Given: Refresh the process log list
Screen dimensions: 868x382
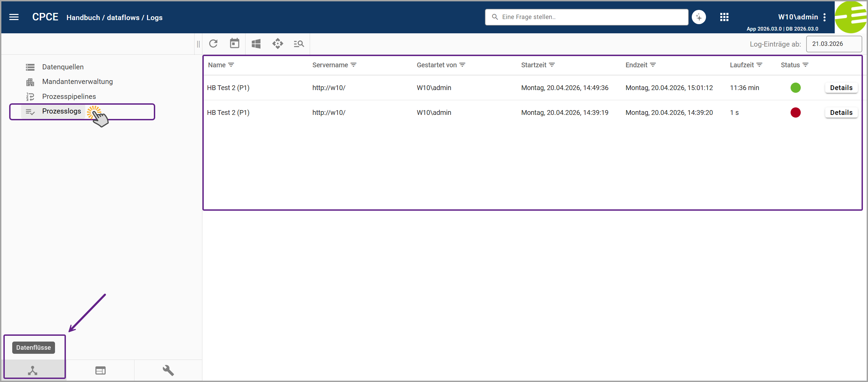Looking at the screenshot, I should pyautogui.click(x=213, y=44).
